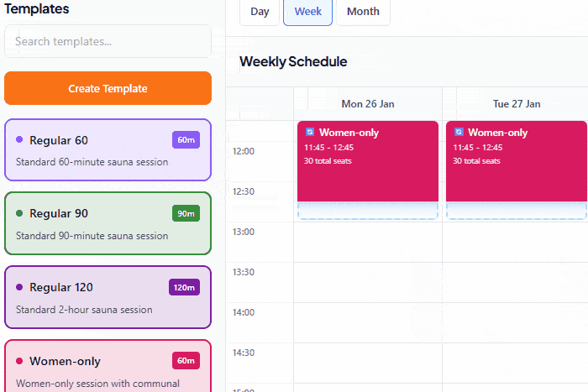
Task: Click empty 13:00 slot on Monday
Action: coord(367,242)
